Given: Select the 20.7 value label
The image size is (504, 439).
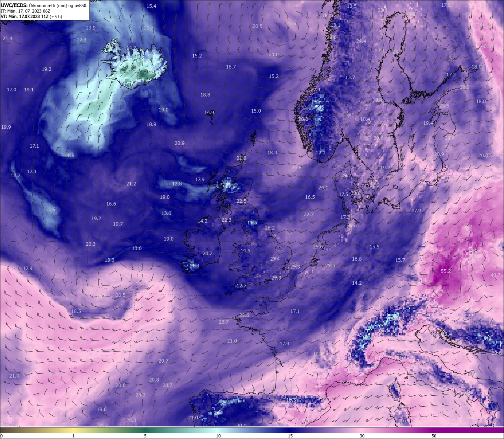Looking at the screenshot, I should click(x=163, y=361).
